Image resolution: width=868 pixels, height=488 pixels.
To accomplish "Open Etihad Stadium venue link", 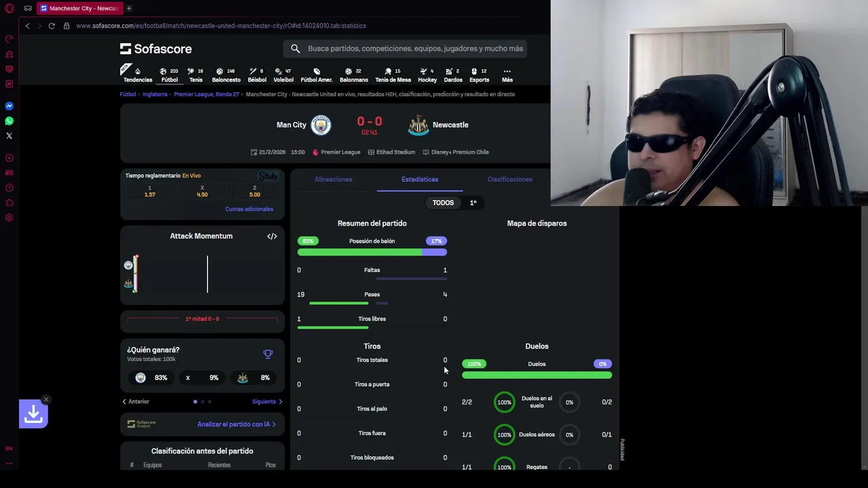I will [x=391, y=152].
